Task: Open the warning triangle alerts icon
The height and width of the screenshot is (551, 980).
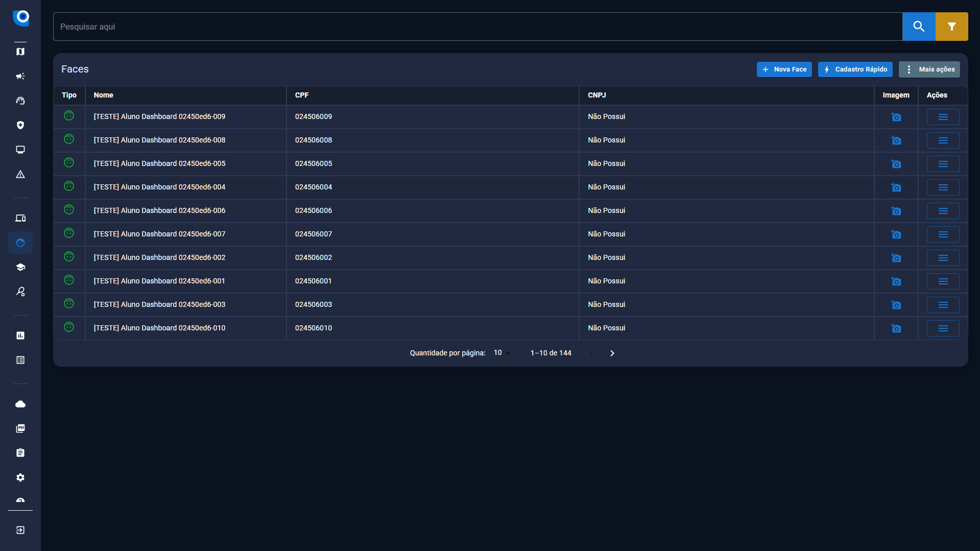Action: click(20, 174)
